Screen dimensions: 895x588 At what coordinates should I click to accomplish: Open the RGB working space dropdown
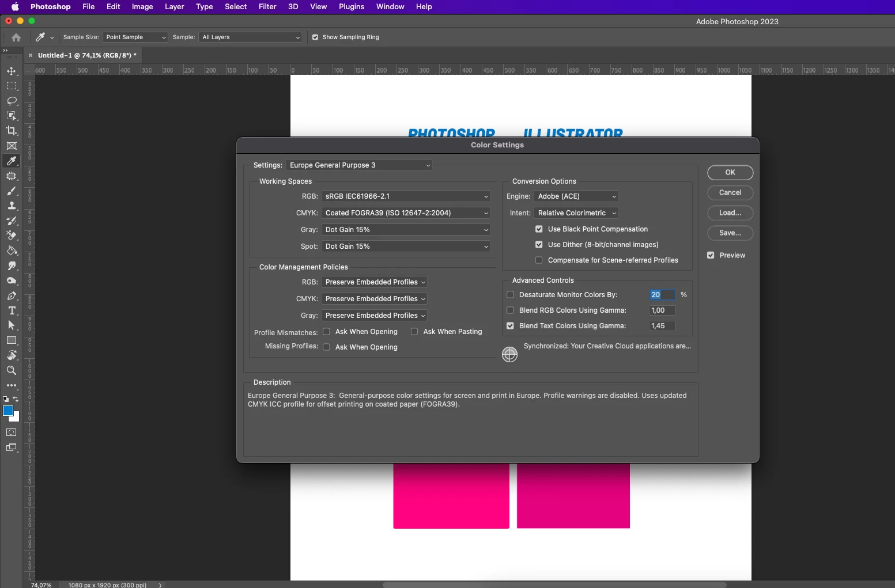[x=406, y=196]
